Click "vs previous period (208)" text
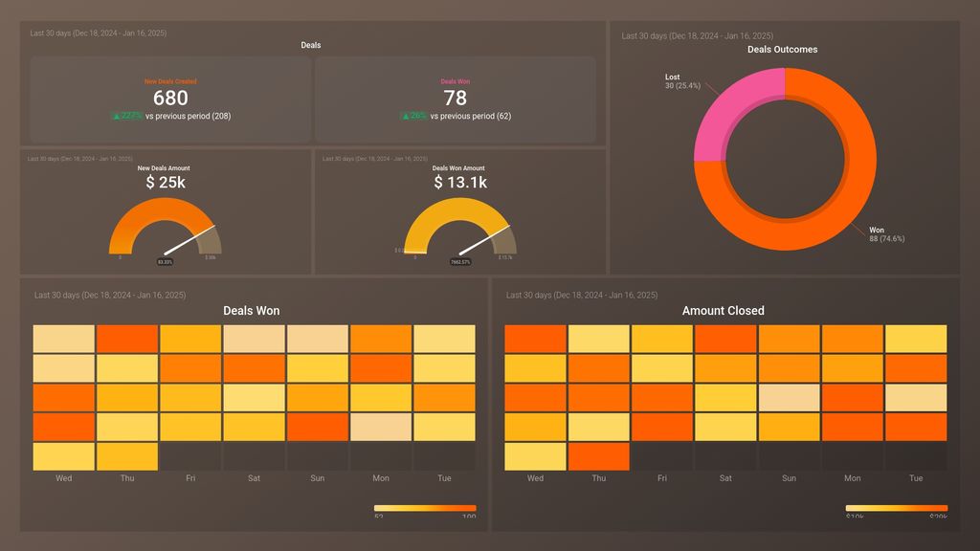This screenshot has width=980, height=551. tap(189, 116)
